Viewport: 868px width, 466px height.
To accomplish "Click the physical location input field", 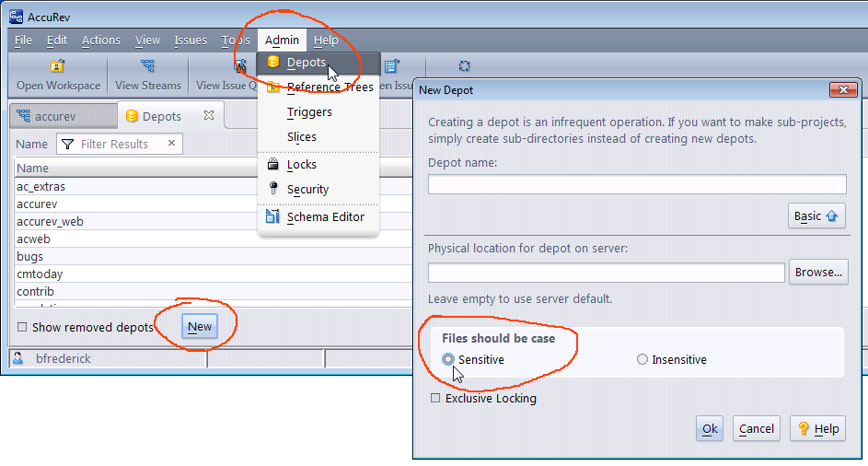I will pos(607,273).
